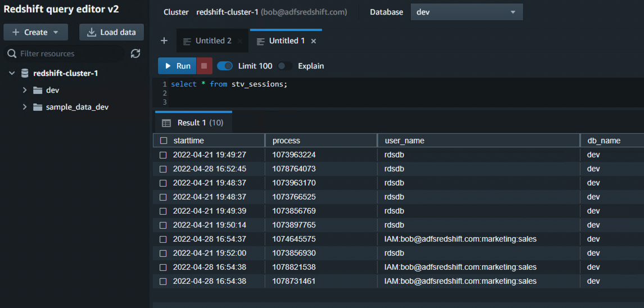
Task: Select the sample_data_dev tree label
Action: pos(77,107)
